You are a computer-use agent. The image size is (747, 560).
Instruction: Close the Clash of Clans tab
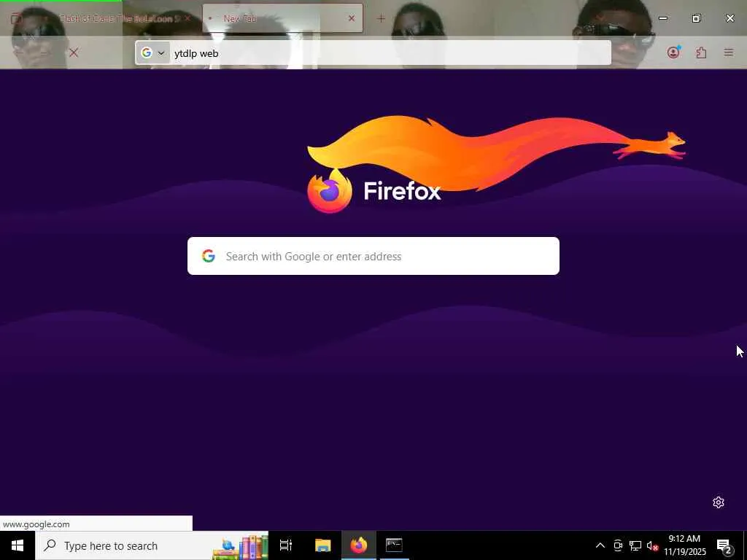(187, 18)
